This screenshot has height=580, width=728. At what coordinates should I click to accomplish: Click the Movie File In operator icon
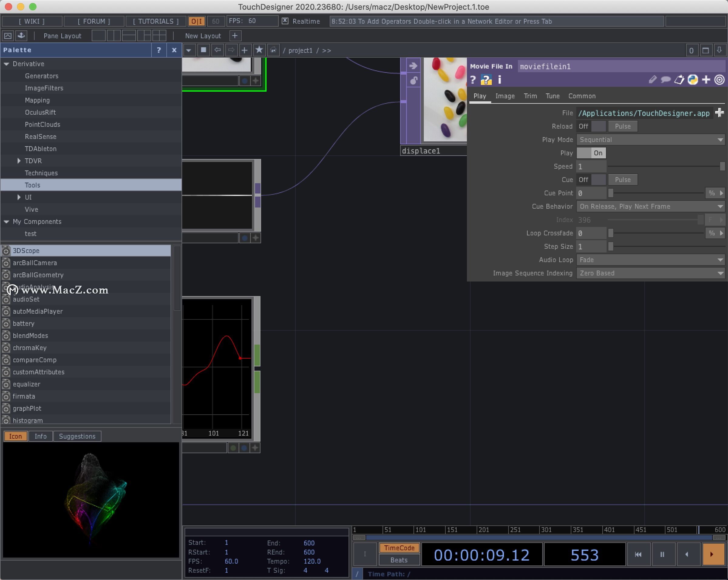pyautogui.click(x=488, y=79)
